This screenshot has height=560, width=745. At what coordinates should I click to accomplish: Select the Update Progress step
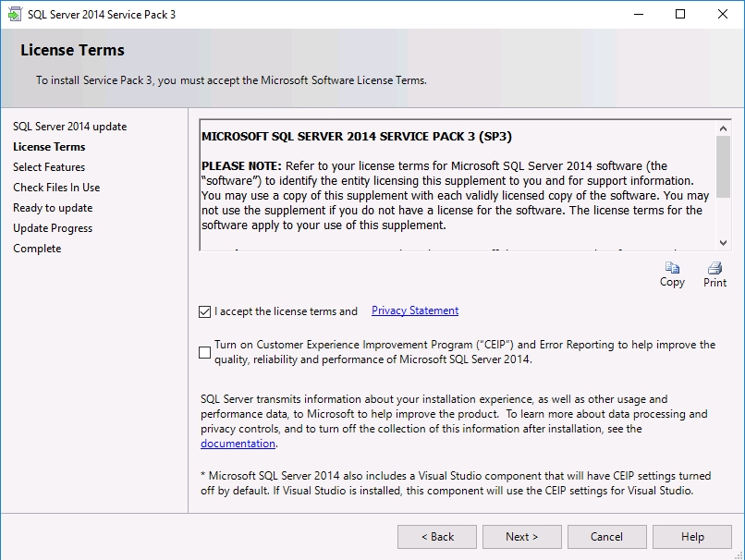point(53,228)
